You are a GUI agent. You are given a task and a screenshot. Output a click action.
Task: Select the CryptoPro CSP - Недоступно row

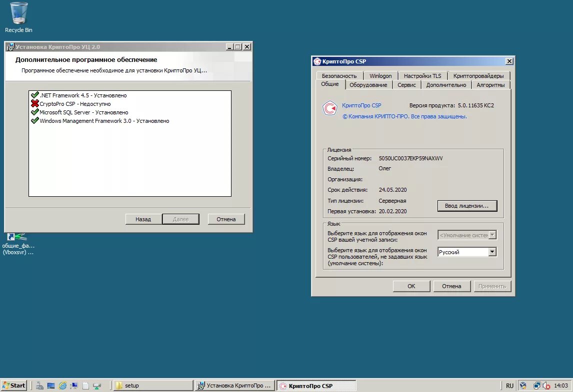[129, 104]
